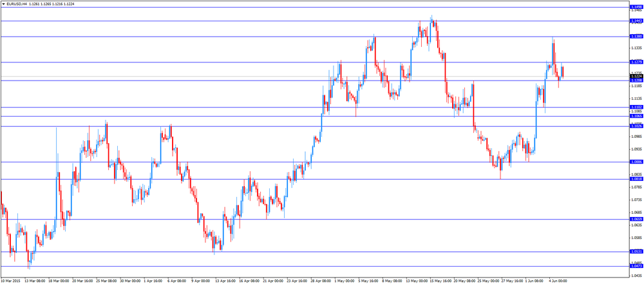Select the 1.1498 price label

(x=636, y=7)
